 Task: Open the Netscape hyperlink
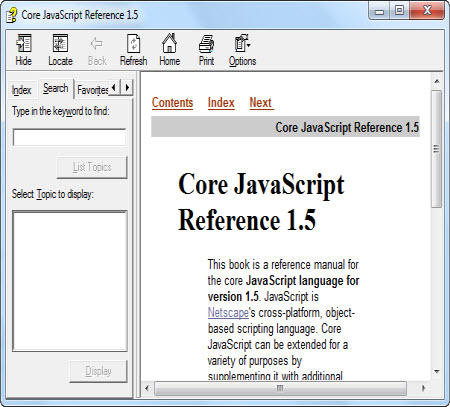(x=228, y=313)
